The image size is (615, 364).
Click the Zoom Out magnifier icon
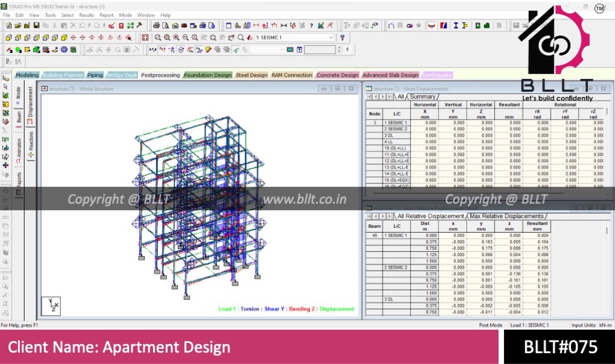(x=186, y=37)
